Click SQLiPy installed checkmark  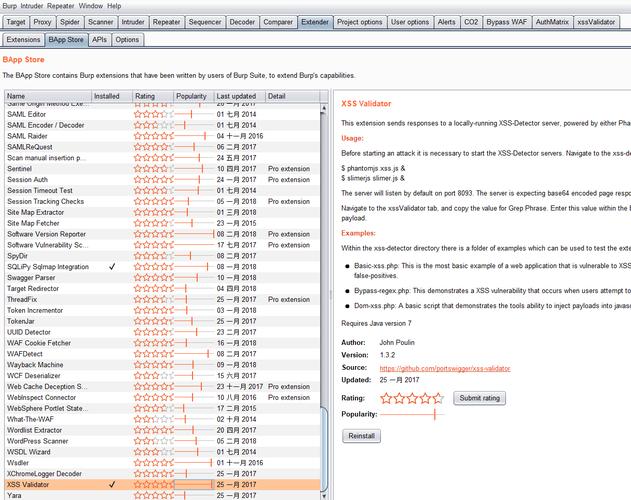pos(112,267)
